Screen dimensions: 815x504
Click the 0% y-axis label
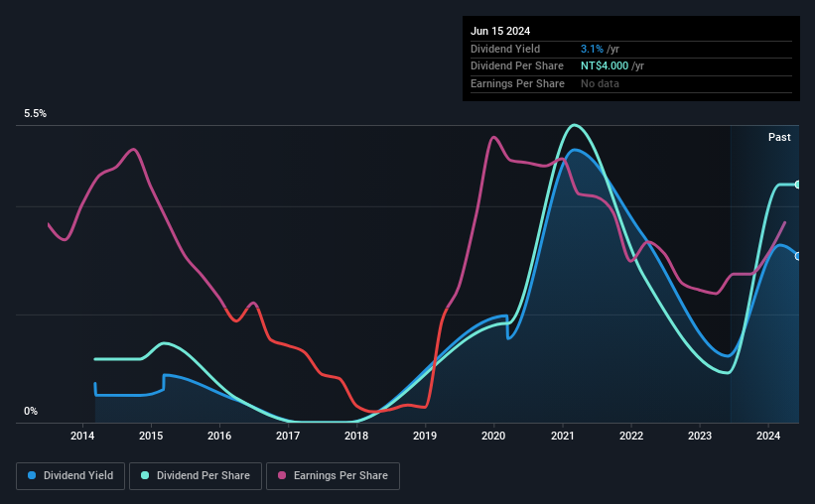(31, 411)
